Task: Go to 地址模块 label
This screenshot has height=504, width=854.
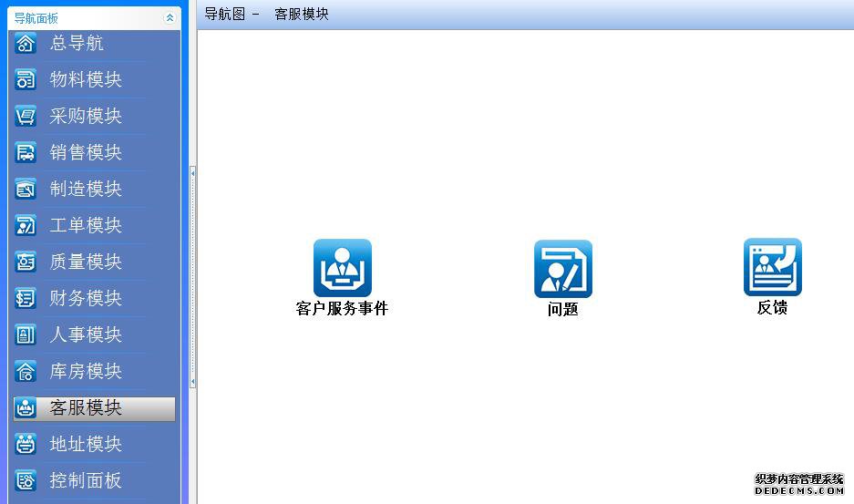Action: (x=86, y=445)
